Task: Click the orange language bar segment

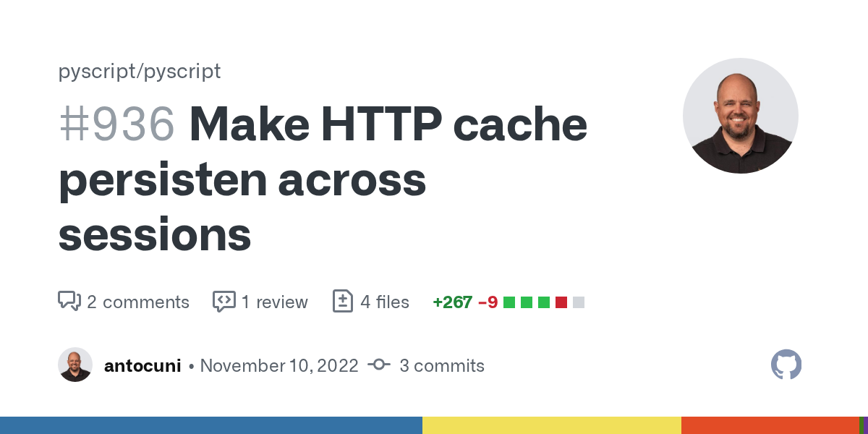Action: [770, 425]
